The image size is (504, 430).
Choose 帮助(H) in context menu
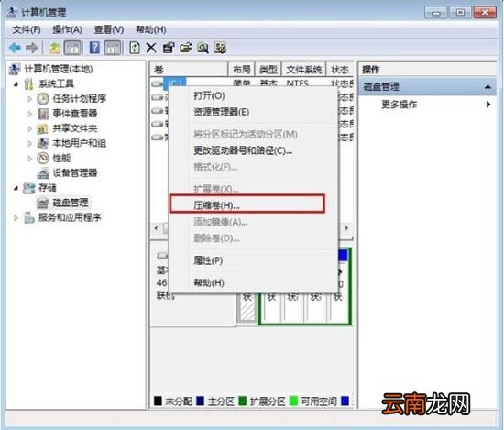(254, 282)
